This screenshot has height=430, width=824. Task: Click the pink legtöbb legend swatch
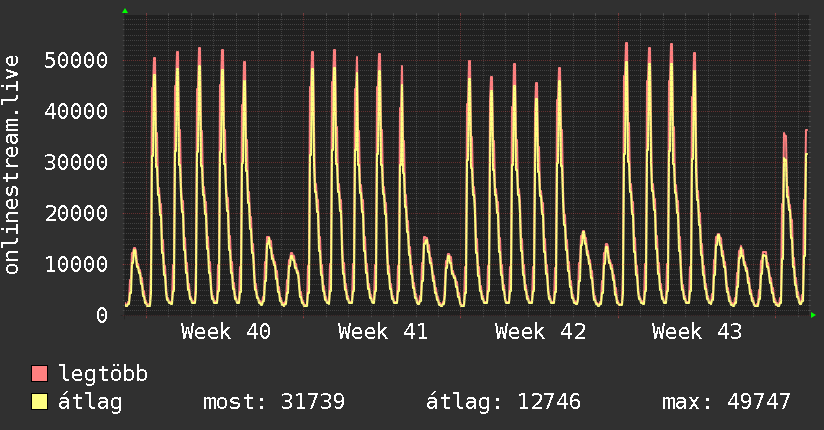[39, 373]
